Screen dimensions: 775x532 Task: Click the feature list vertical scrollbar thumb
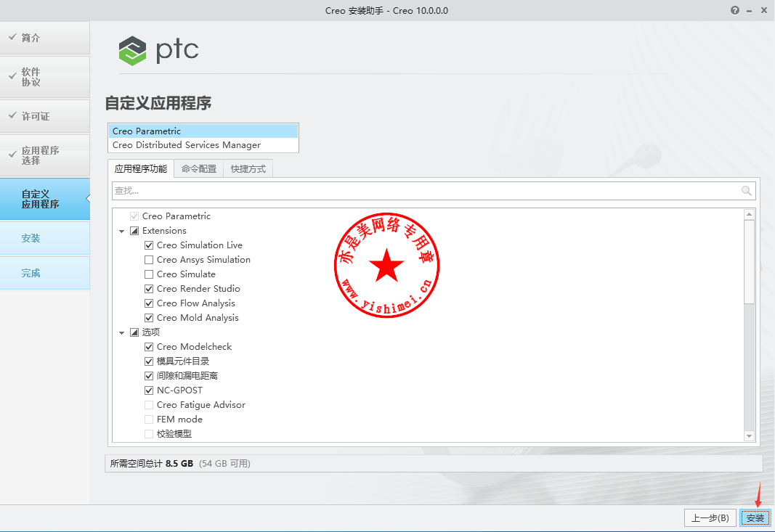[x=750, y=262]
